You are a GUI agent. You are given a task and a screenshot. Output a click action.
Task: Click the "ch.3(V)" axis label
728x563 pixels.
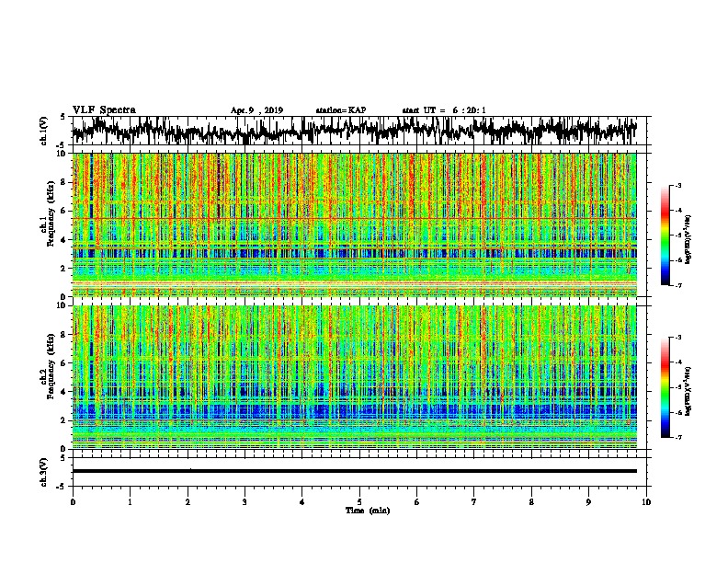pos(44,472)
